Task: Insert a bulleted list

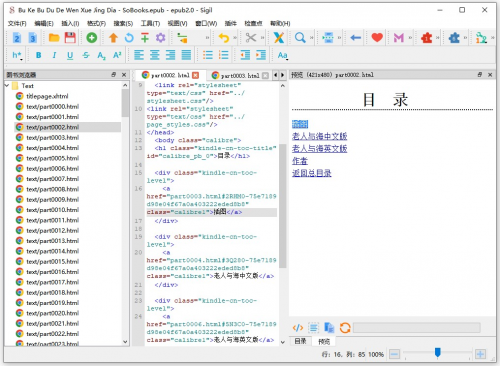Action: point(208,55)
